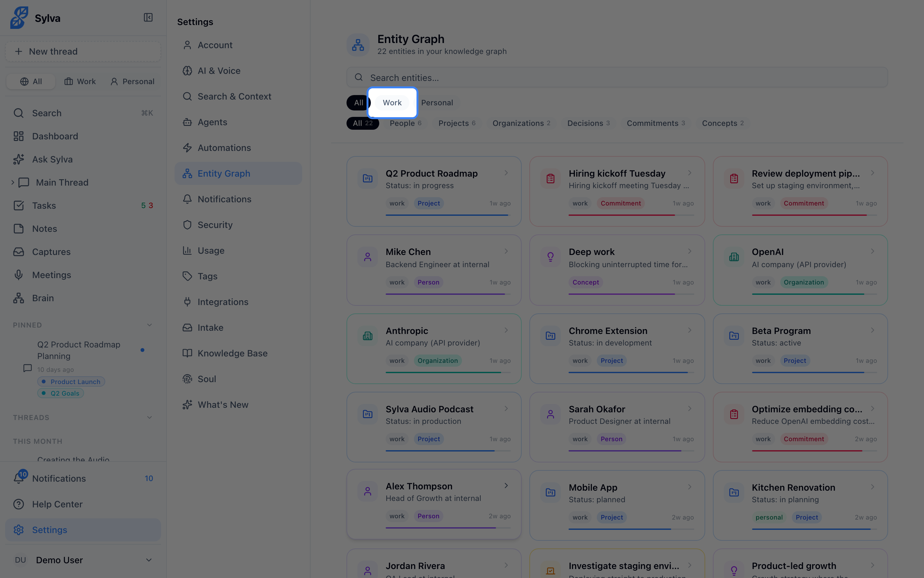The image size is (924, 578).
Task: Open Usage settings
Action: (x=238, y=250)
